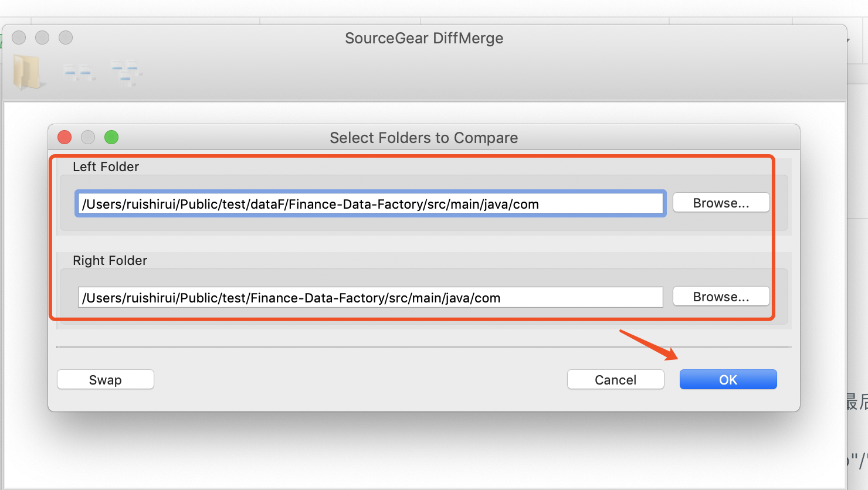Click the background window showing Chinese text
The height and width of the screenshot is (490, 868).
(857, 401)
